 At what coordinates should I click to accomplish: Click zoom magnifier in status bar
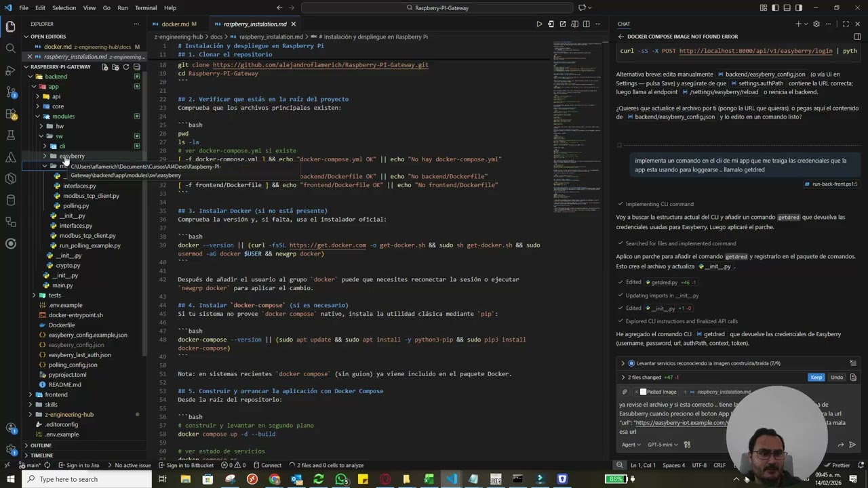[x=619, y=465]
